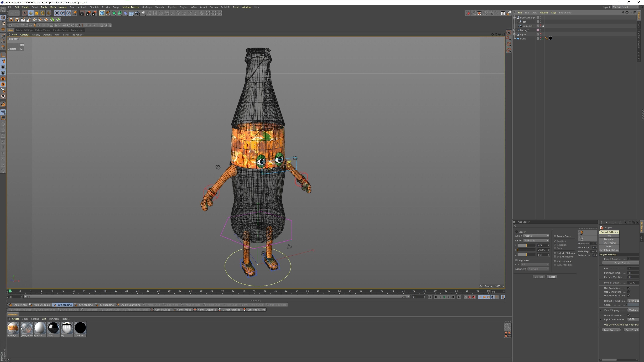Open the Character menu
Image resolution: width=644 pixels, height=362 pixels.
tap(160, 7)
